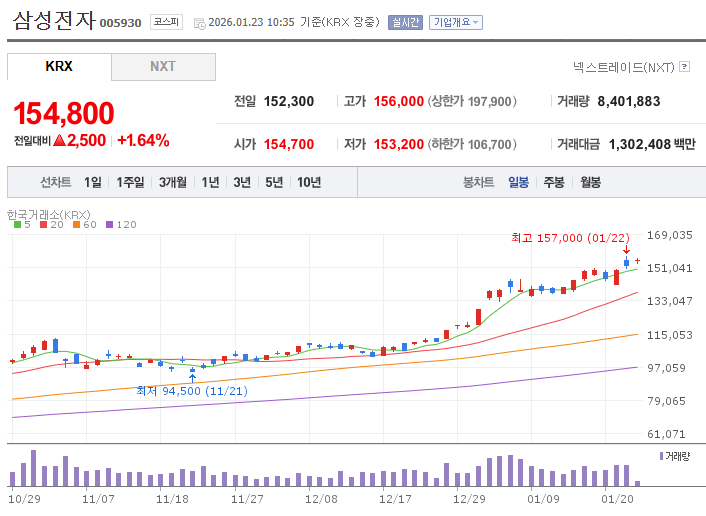Click the 삼성전자 stock name heading
The width and height of the screenshot is (706, 516).
pyautogui.click(x=54, y=21)
